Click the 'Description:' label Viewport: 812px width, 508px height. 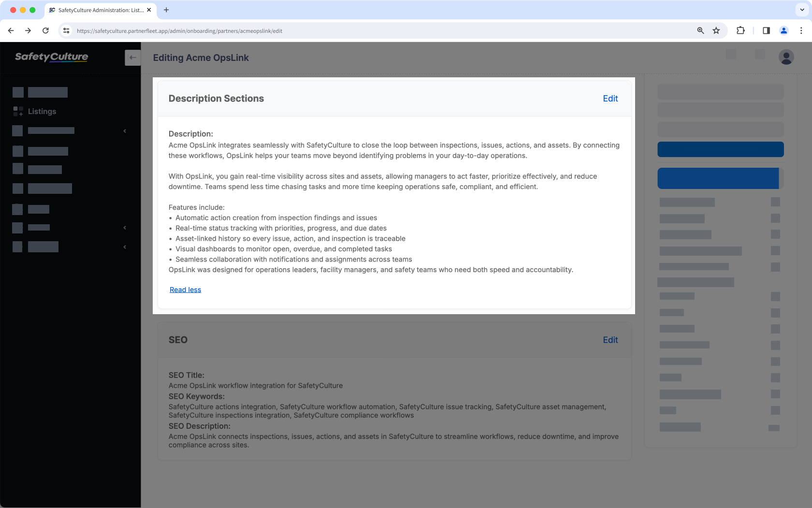(x=190, y=134)
